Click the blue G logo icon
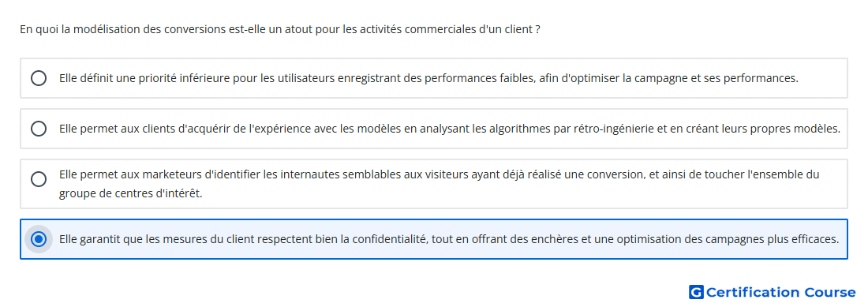Image resolution: width=868 pixels, height=307 pixels. coord(696,292)
